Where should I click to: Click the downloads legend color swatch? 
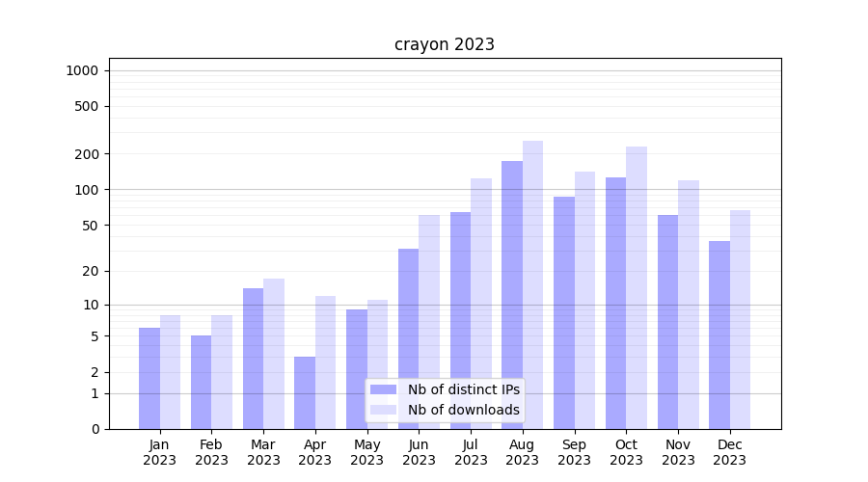click(383, 410)
